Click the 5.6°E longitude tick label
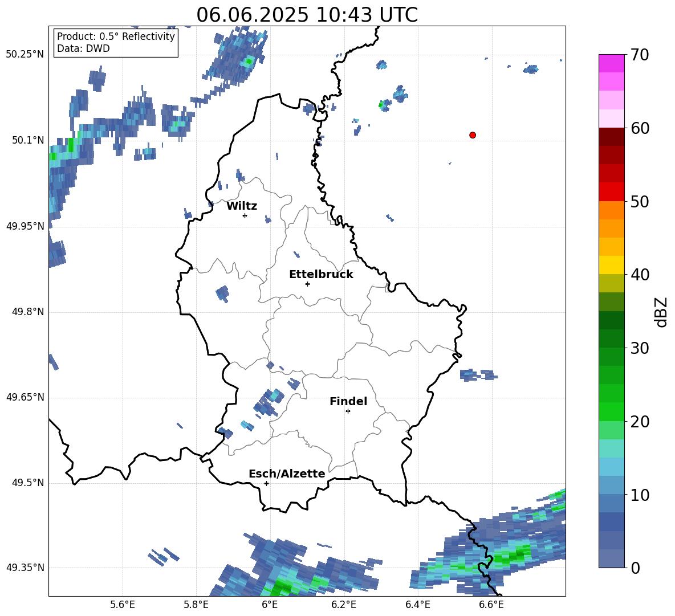The width and height of the screenshot is (675, 616). (123, 605)
